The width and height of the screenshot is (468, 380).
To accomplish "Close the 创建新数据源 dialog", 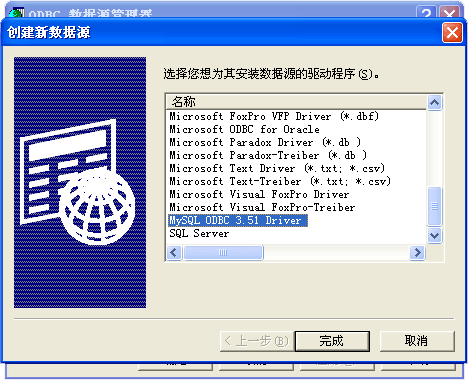I will [452, 33].
